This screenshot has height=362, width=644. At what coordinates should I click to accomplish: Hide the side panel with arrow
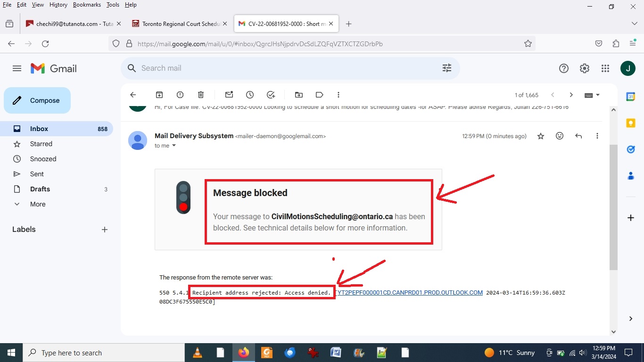click(631, 319)
